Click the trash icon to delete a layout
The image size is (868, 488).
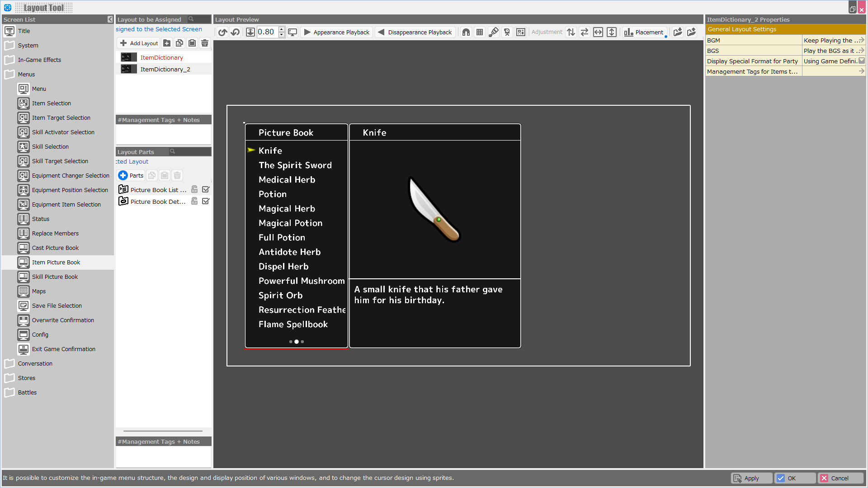(205, 43)
